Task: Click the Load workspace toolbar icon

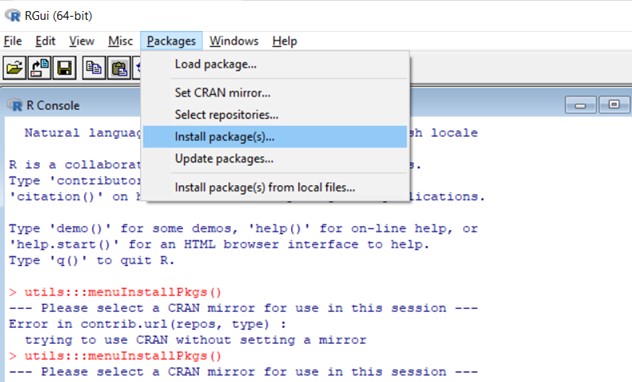Action: click(x=40, y=68)
